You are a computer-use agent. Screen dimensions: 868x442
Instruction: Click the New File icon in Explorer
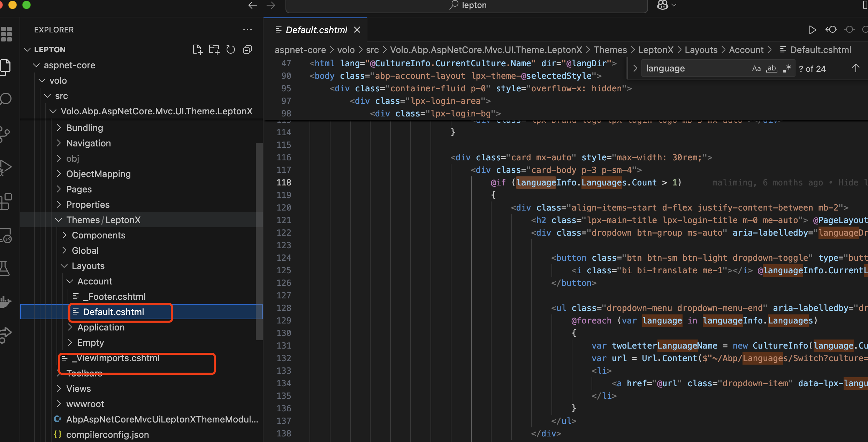197,50
